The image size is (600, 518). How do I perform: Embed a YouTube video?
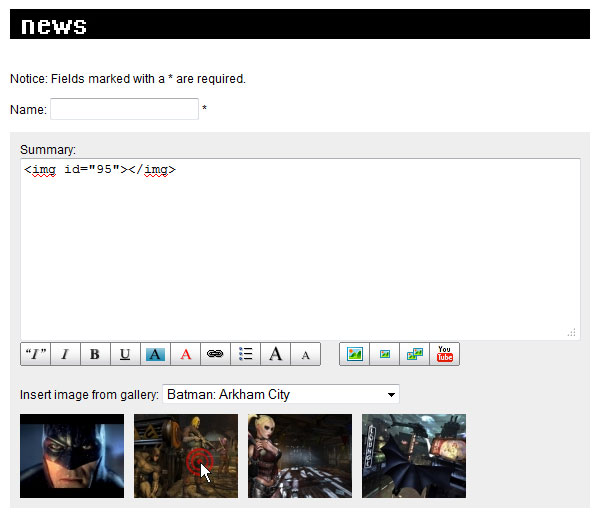tap(445, 354)
